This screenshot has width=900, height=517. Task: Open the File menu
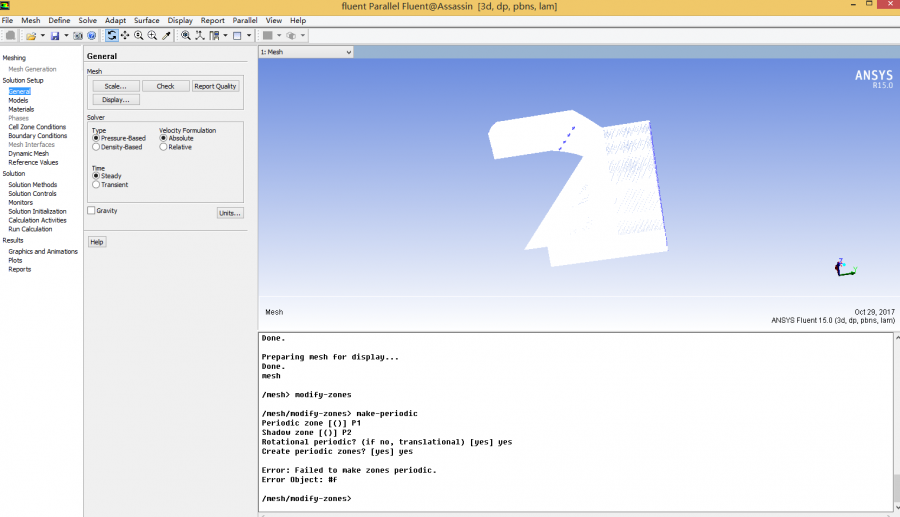[x=7, y=20]
